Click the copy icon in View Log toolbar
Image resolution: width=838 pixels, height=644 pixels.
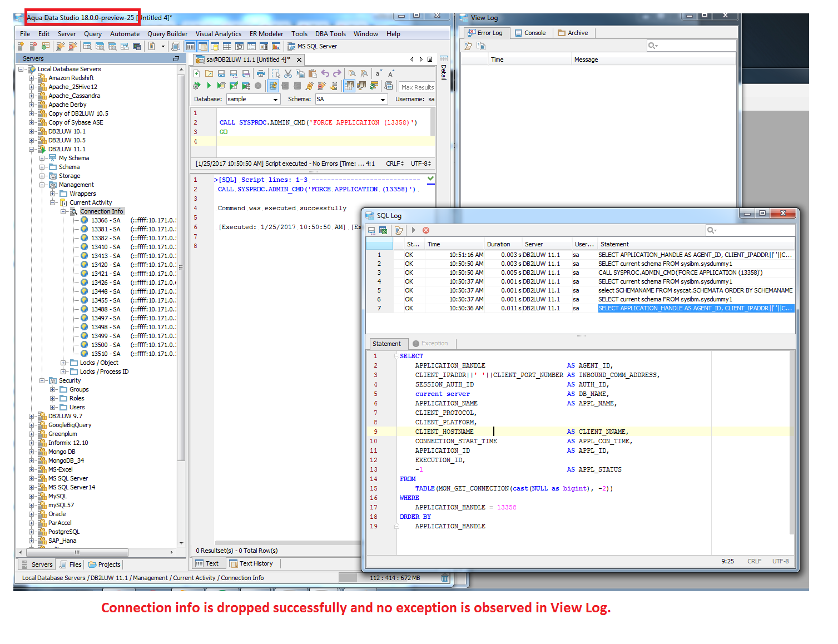[x=481, y=46]
